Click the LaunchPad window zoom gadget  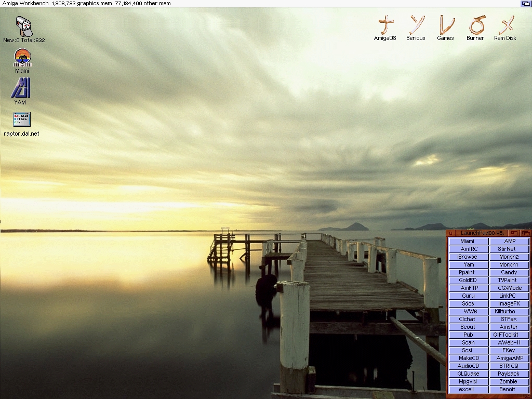click(514, 233)
